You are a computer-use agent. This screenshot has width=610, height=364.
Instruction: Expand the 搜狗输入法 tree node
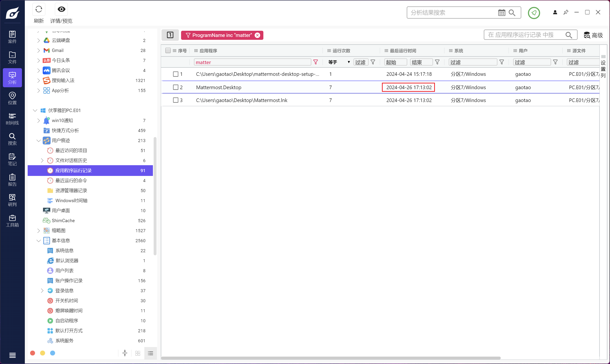click(x=38, y=81)
